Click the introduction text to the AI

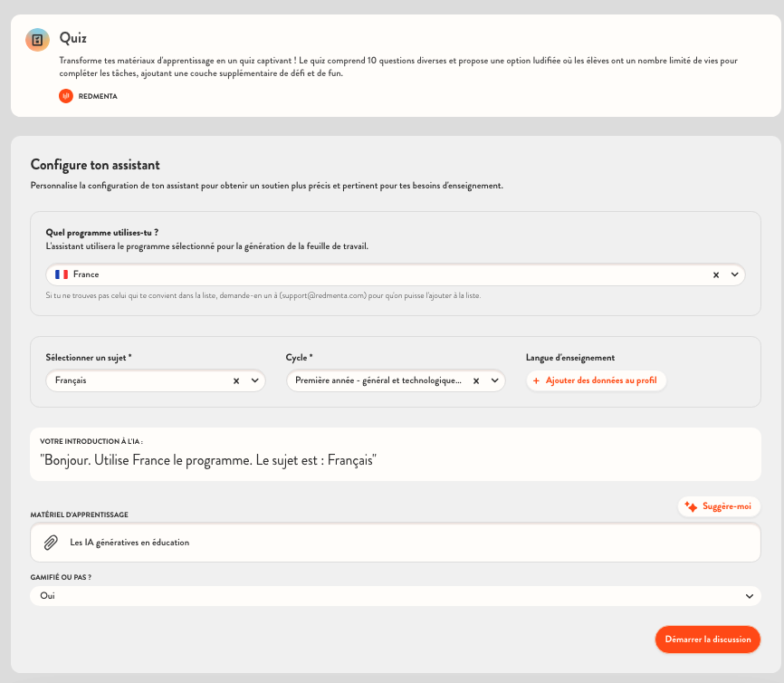(208, 461)
